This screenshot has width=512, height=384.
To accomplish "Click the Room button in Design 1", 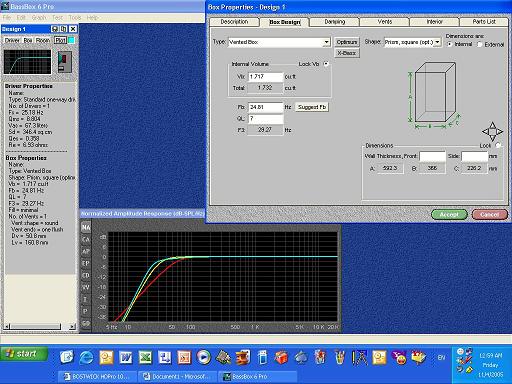I will 43,40.
